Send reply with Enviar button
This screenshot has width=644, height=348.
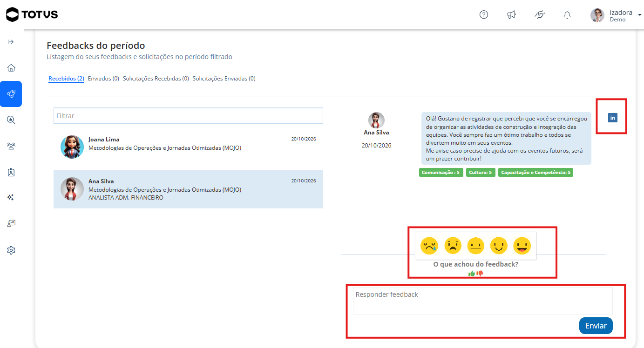(596, 326)
